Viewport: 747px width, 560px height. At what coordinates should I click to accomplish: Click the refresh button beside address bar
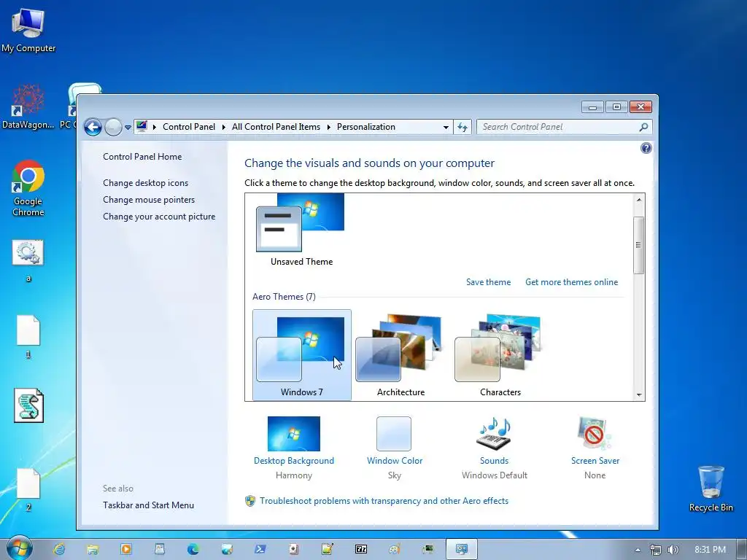point(462,127)
